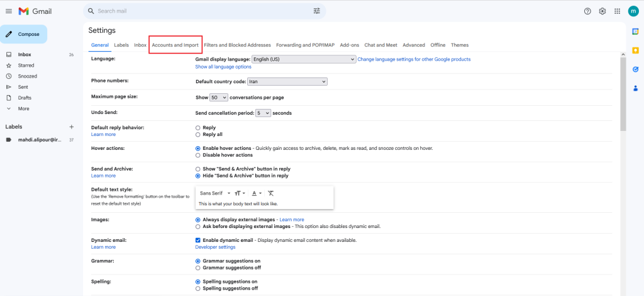Create new label with plus icon
This screenshot has height=296, width=644.
tap(71, 127)
